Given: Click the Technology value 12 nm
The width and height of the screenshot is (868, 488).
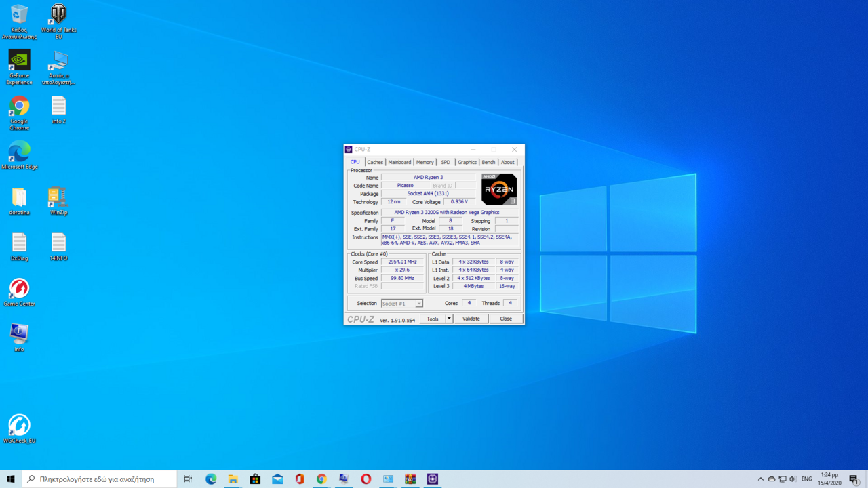Looking at the screenshot, I should 394,202.
